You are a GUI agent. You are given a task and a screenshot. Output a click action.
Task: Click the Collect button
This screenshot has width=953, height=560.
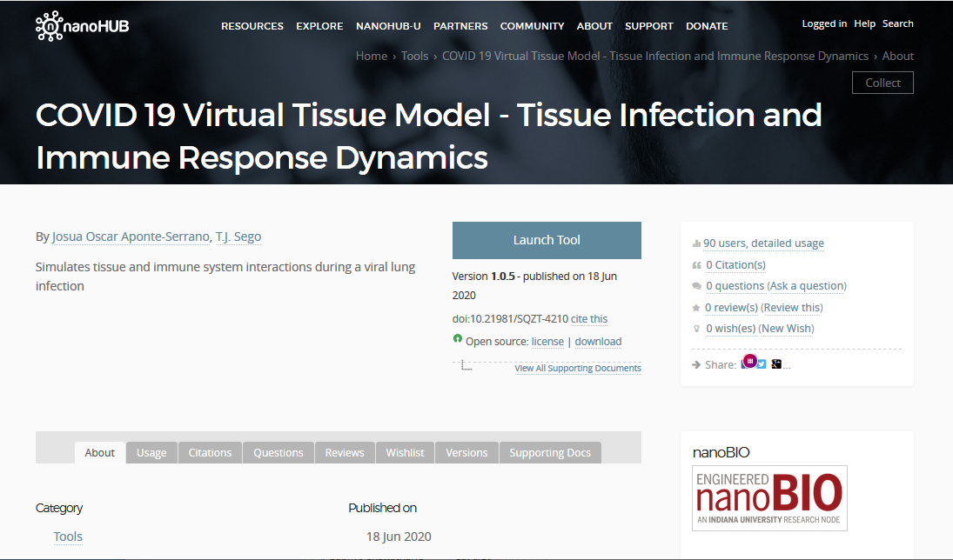883,83
